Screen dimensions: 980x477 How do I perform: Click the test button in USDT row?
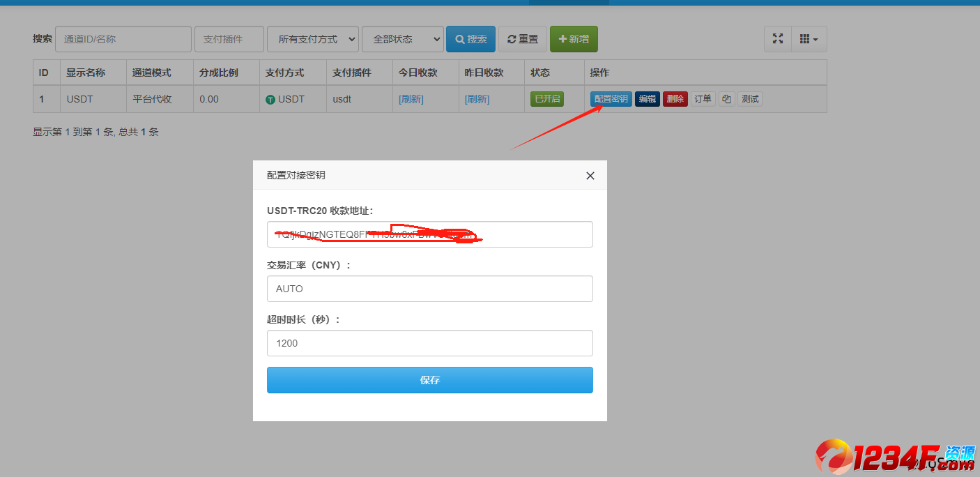[x=750, y=99]
